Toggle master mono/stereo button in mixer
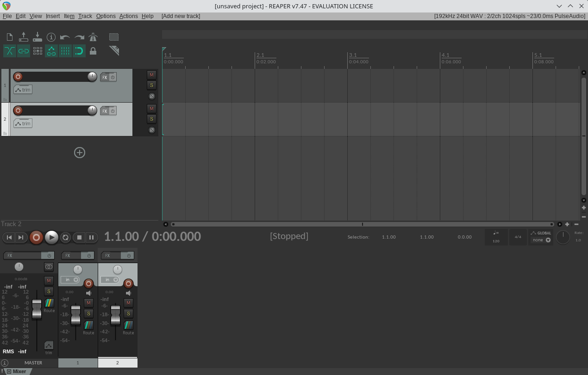 [x=49, y=267]
